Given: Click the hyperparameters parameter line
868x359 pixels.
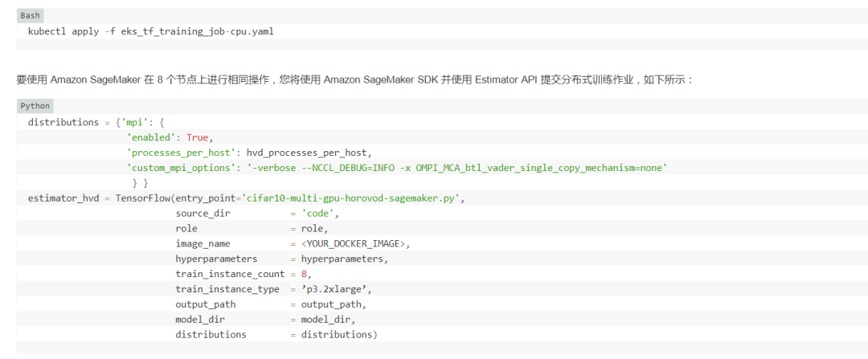Looking at the screenshot, I should point(281,259).
